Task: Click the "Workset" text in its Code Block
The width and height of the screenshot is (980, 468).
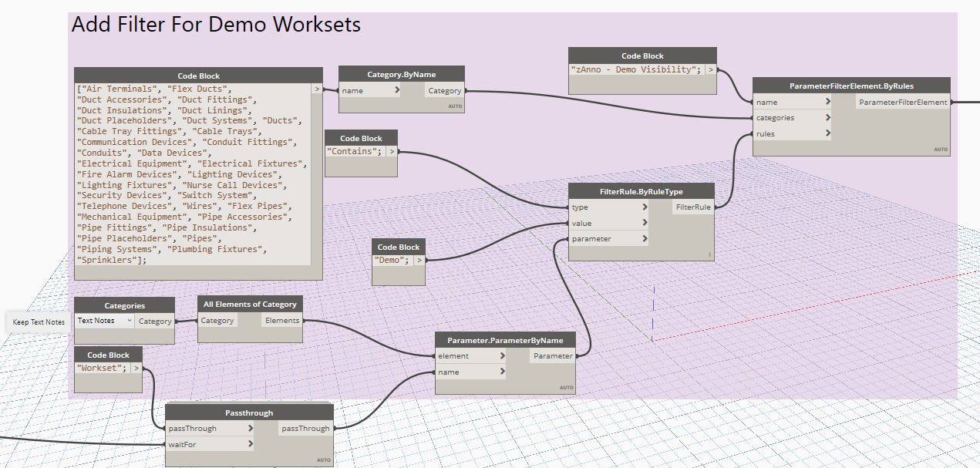Action: click(x=101, y=368)
